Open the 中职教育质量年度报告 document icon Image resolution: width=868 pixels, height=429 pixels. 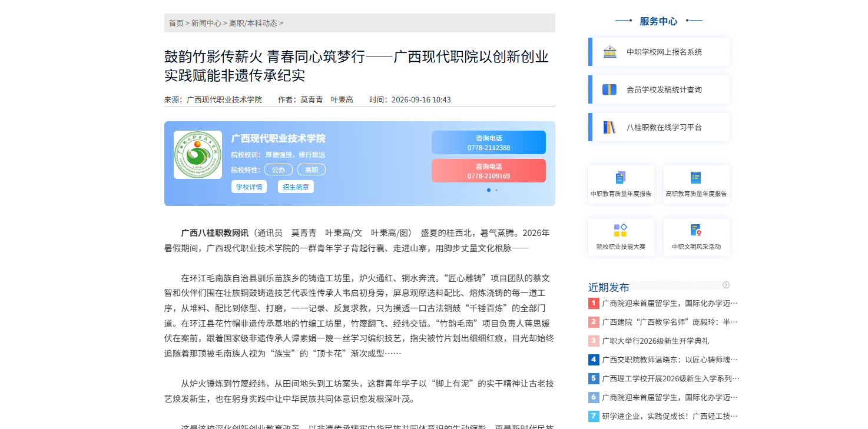621,178
